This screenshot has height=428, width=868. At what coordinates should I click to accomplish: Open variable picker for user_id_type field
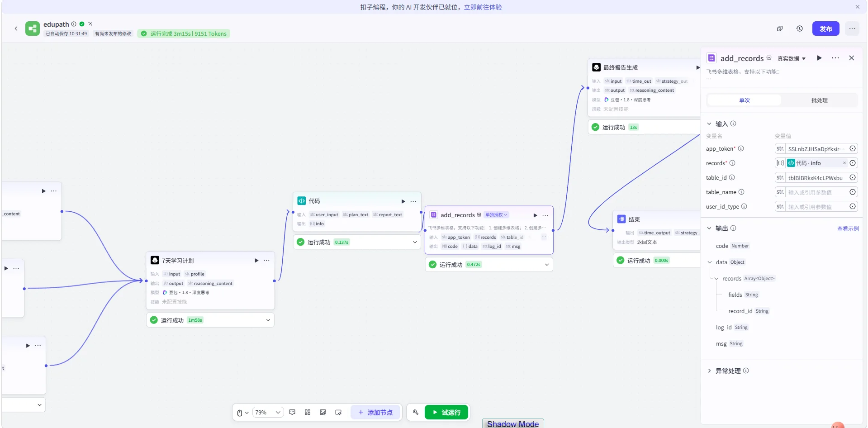tap(853, 206)
